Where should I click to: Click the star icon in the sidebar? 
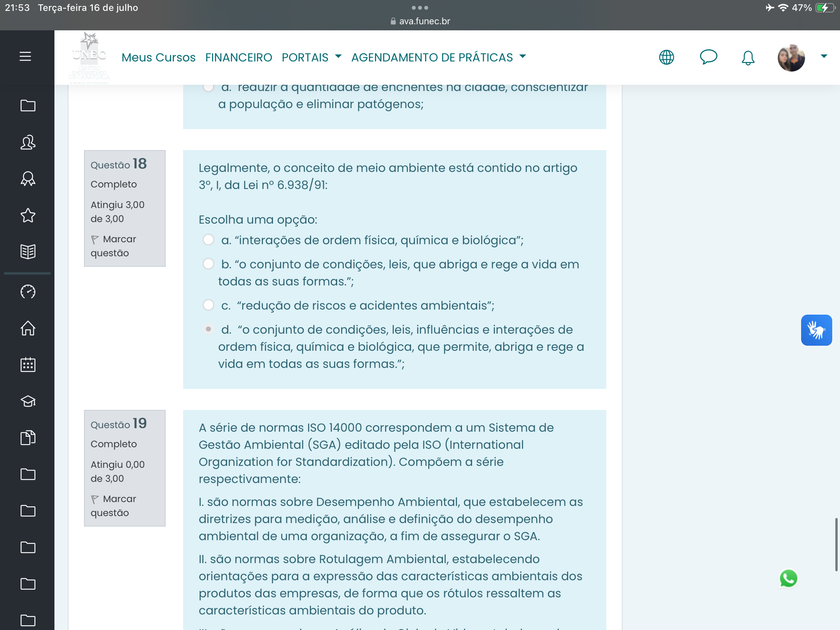click(x=28, y=215)
